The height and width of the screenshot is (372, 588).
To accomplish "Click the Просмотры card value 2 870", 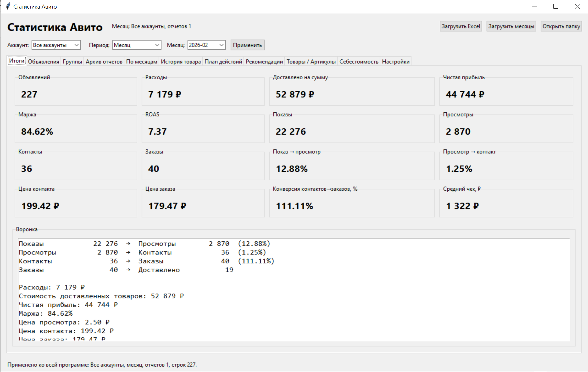I will pos(458,132).
